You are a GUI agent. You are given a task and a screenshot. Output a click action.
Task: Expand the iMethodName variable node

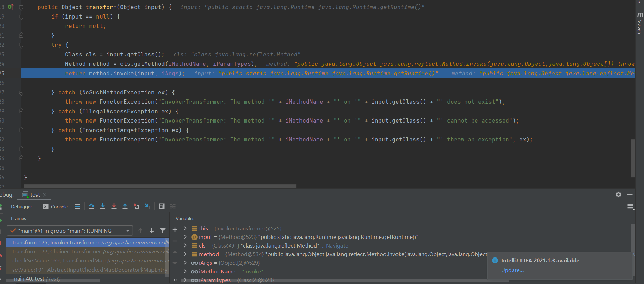pyautogui.click(x=185, y=271)
